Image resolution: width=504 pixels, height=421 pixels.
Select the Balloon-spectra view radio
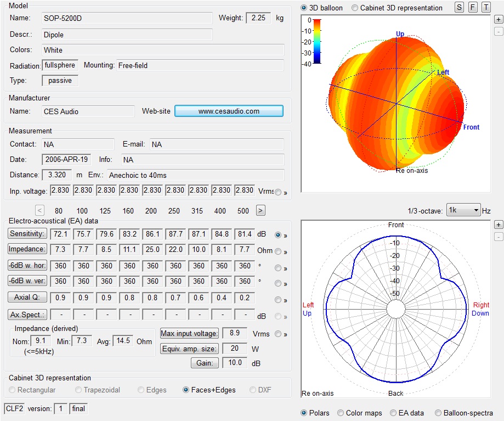click(x=438, y=413)
